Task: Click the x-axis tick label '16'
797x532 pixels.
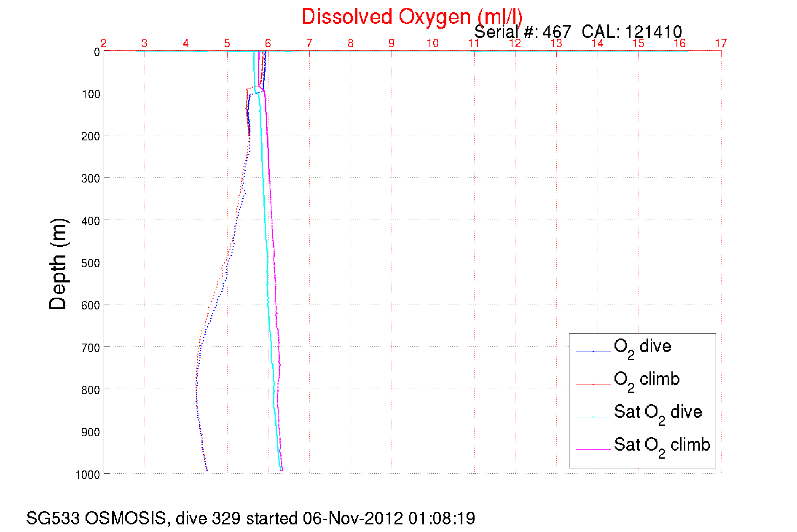Action: 680,43
